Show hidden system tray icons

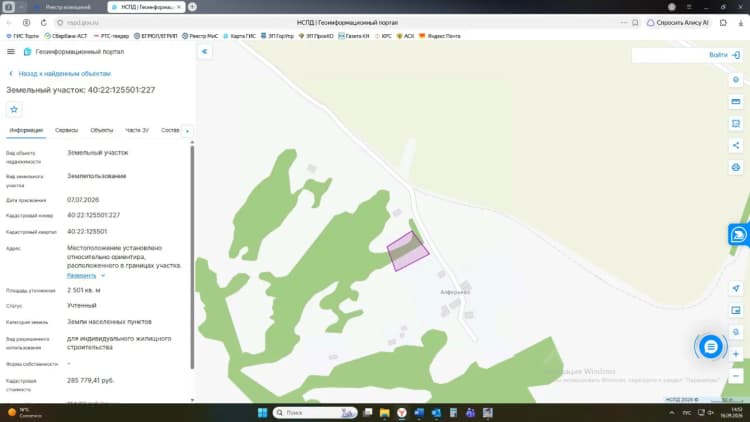pos(672,412)
